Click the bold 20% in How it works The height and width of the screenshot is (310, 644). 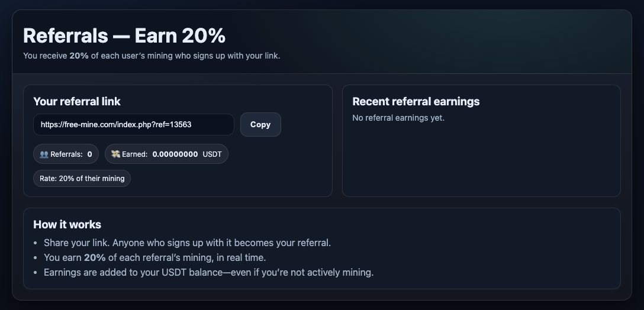click(95, 257)
